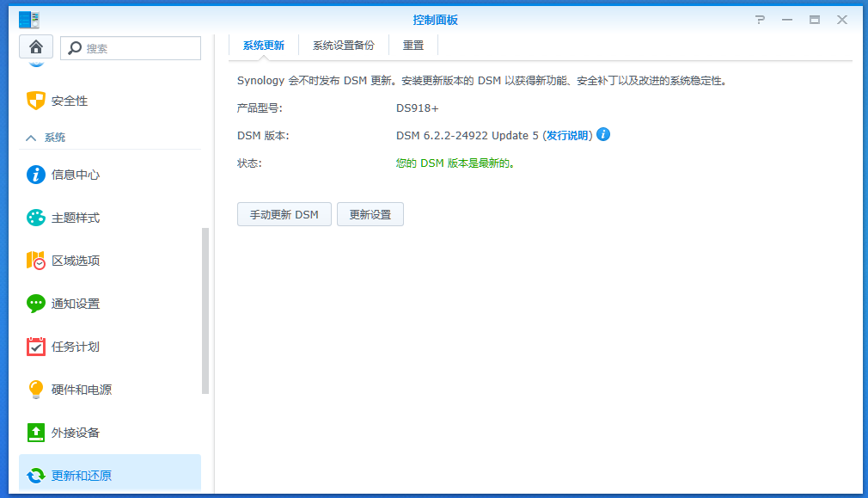
Task: Open the 发行说明 release notes link
Action: pyautogui.click(x=567, y=136)
